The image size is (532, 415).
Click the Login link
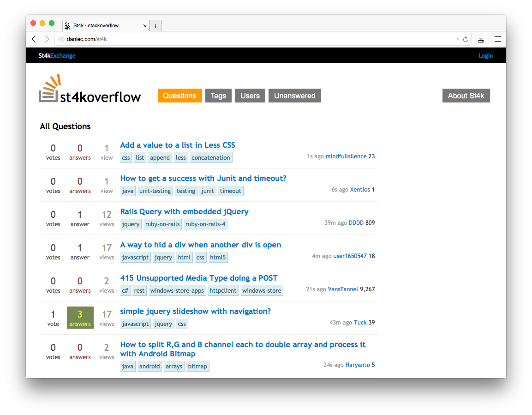[x=485, y=55]
